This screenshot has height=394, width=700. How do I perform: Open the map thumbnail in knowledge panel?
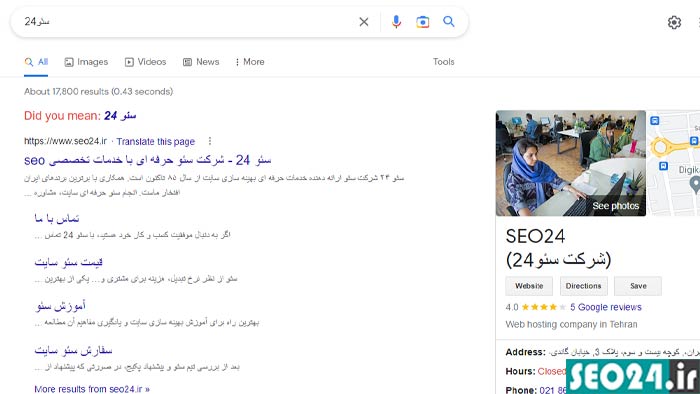pyautogui.click(x=674, y=163)
